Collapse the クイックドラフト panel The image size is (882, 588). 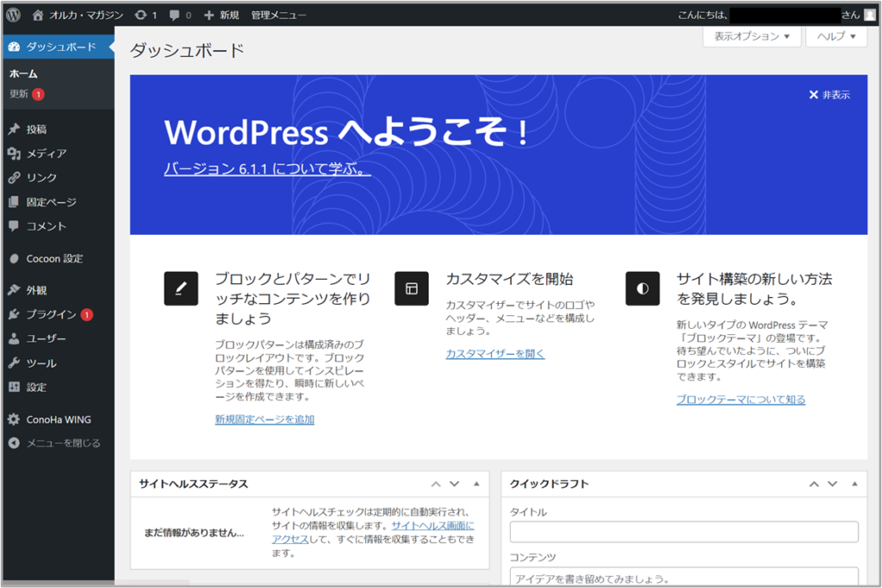point(854,484)
